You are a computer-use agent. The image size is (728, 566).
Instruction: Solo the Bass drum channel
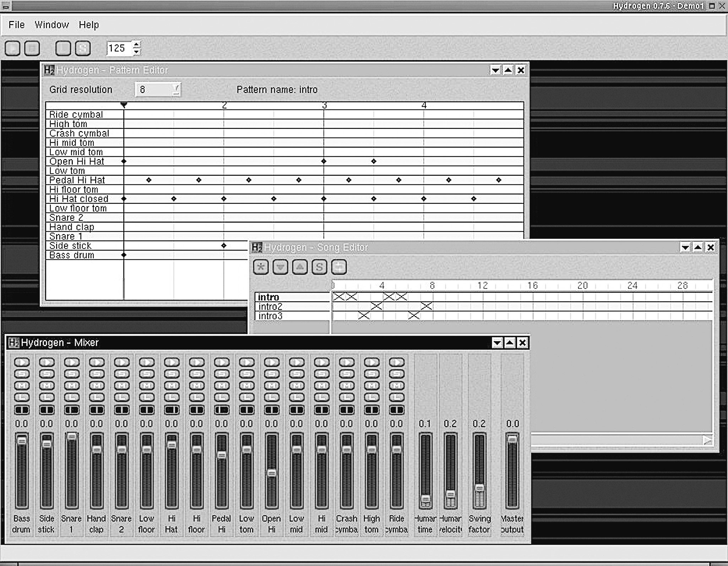pos(22,374)
